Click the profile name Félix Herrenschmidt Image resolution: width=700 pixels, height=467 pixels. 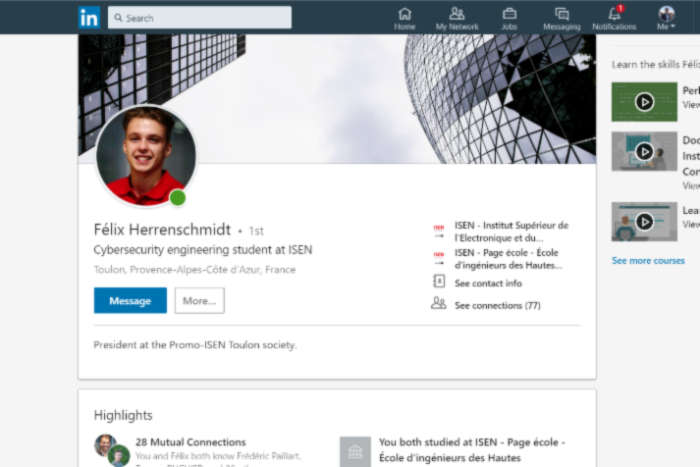162,229
